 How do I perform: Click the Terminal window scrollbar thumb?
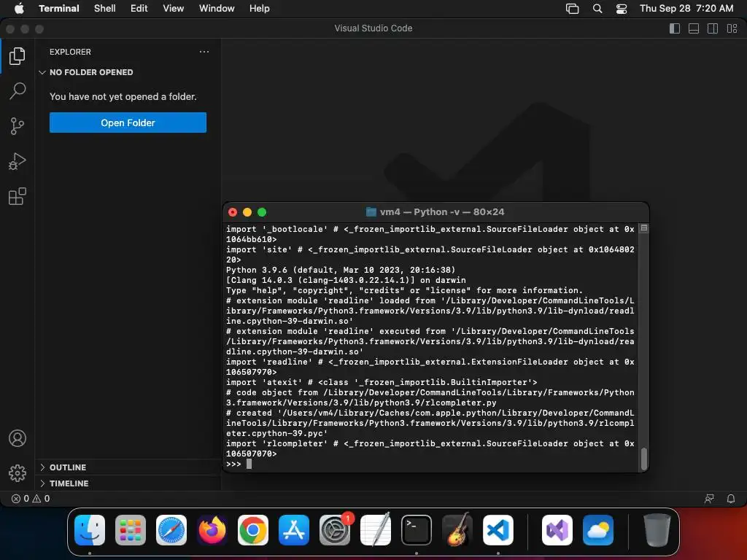click(x=644, y=459)
